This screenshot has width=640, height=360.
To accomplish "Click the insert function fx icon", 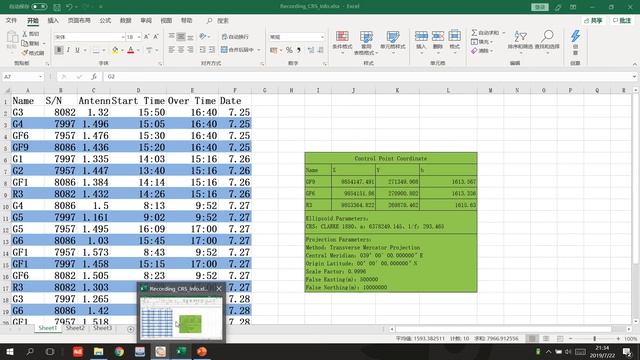I will point(94,77).
